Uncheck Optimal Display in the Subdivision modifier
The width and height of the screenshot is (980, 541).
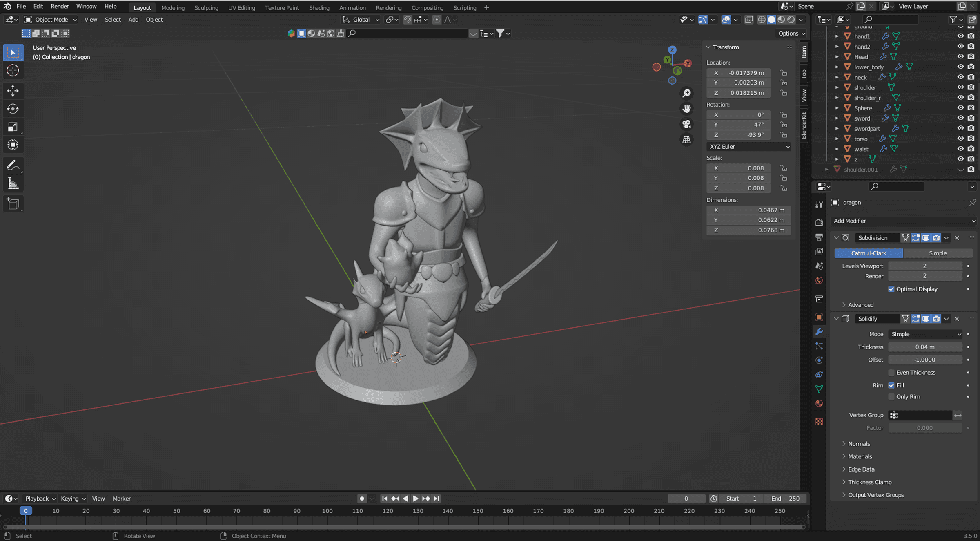point(892,289)
